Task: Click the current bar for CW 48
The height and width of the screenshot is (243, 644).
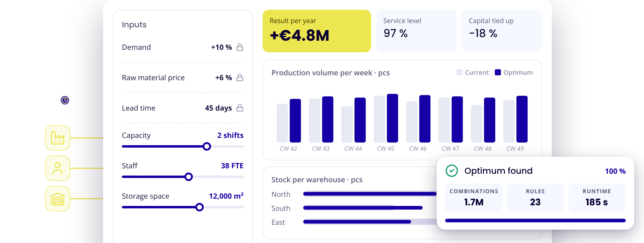Action: click(x=476, y=124)
